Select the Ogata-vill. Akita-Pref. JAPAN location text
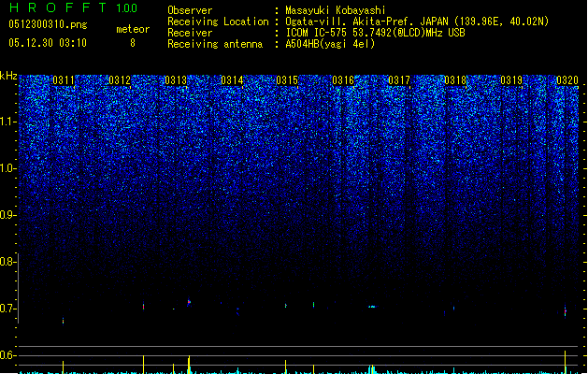The image size is (588, 374). pos(417,22)
